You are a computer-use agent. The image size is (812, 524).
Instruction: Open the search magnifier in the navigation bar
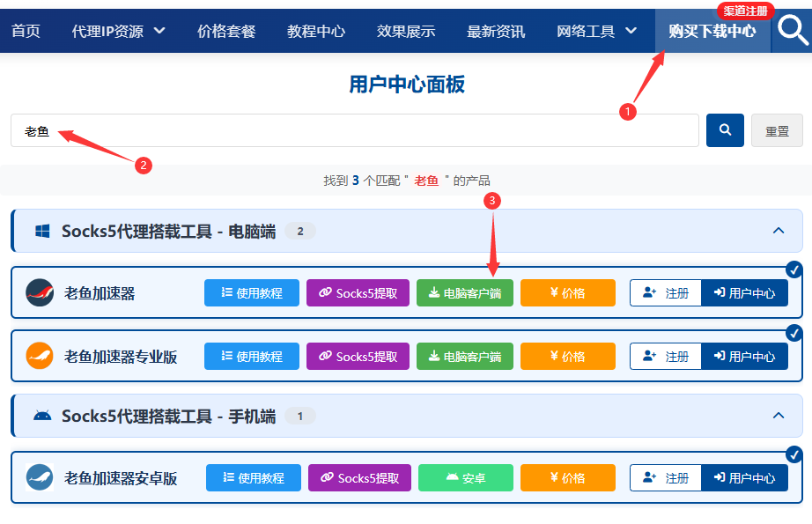(x=792, y=31)
